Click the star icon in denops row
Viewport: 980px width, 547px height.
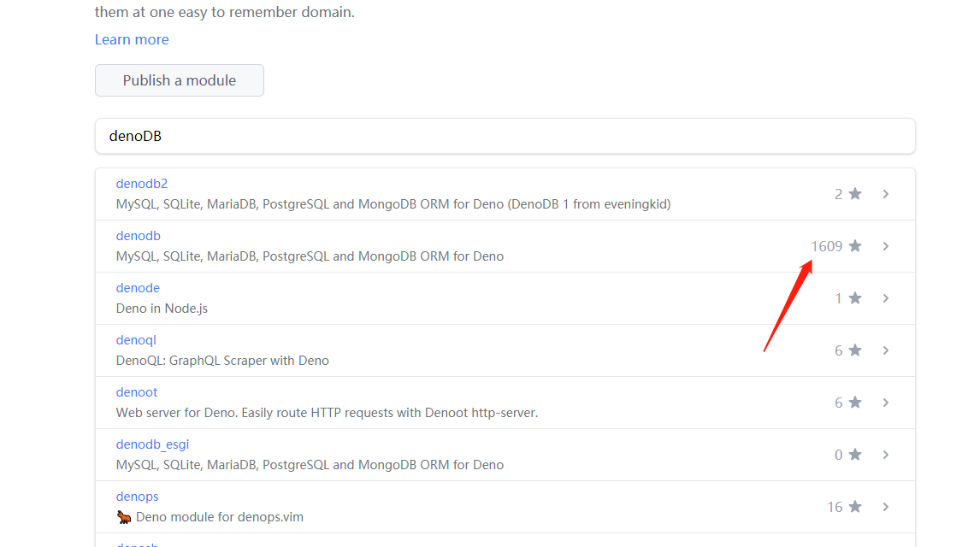point(855,507)
